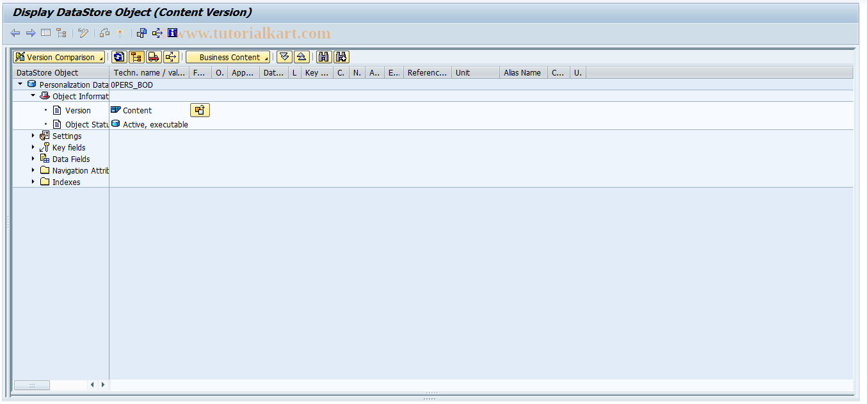
Task: Expand the Indexes folder
Action: (x=33, y=182)
